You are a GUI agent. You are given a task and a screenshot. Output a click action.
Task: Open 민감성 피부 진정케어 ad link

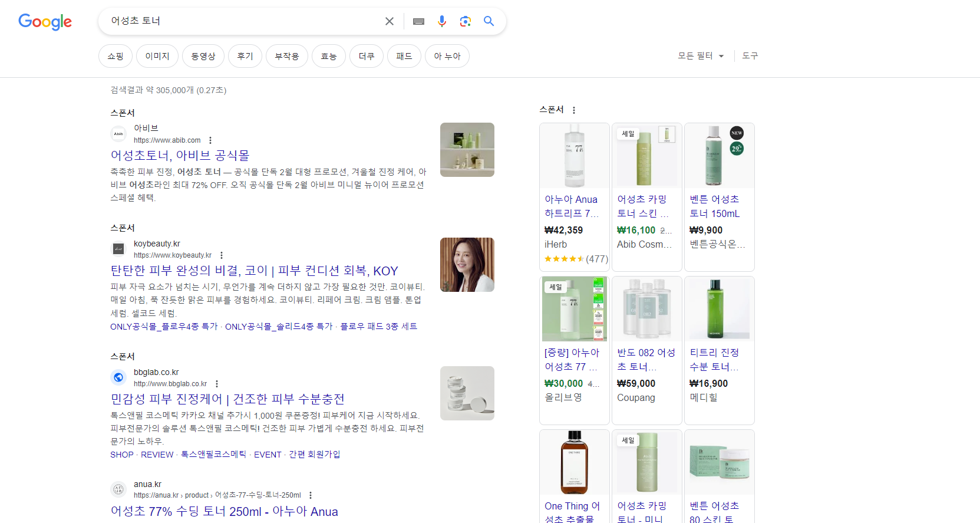click(x=227, y=399)
